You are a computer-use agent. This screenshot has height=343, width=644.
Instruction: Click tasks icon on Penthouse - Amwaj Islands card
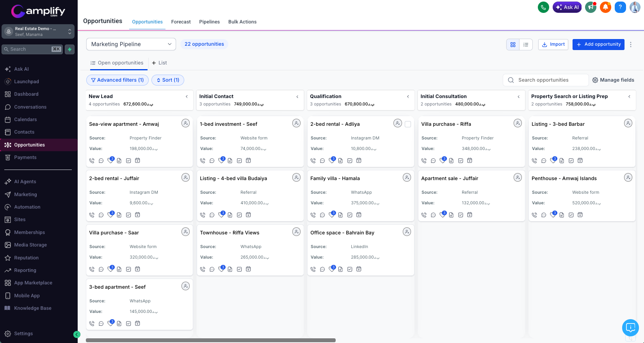click(571, 215)
